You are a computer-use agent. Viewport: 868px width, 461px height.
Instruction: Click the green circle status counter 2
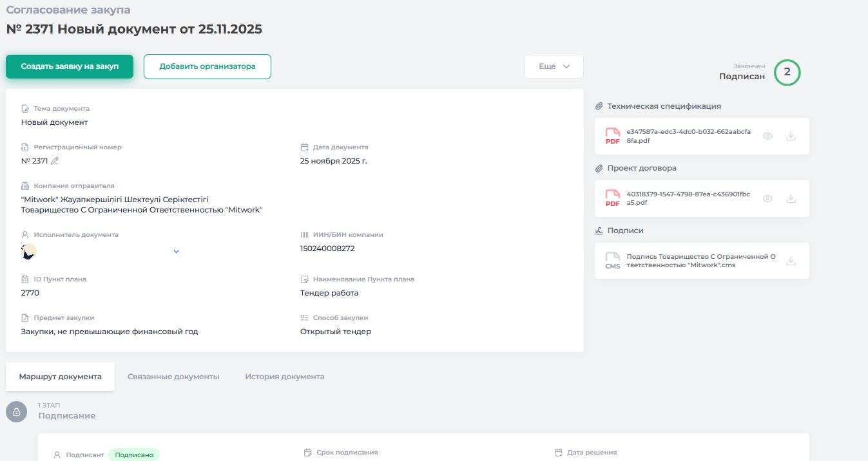(787, 72)
